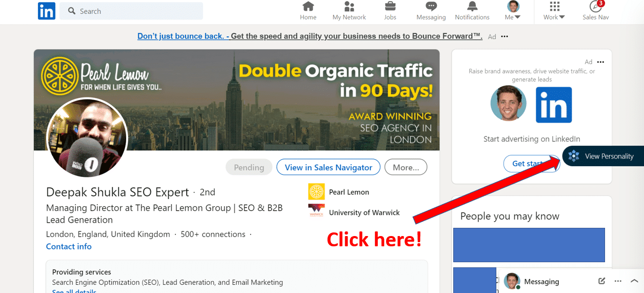
Task: Click into the Search field
Action: coord(131,11)
